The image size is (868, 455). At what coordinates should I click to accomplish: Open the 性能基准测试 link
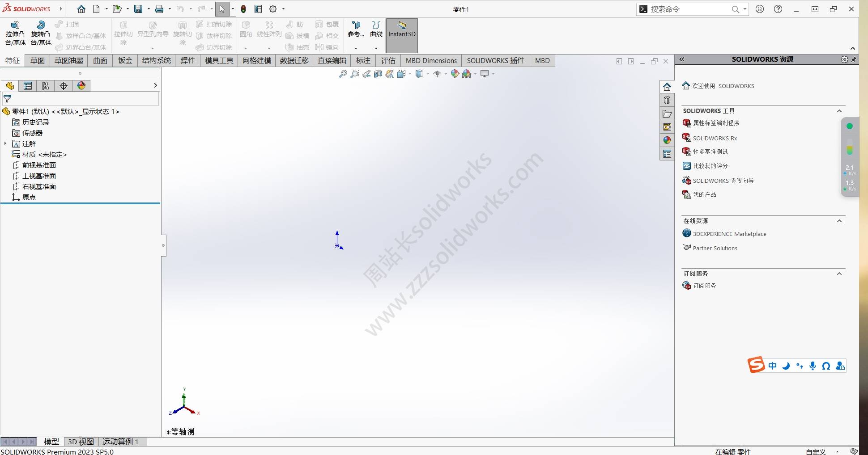(x=705, y=152)
